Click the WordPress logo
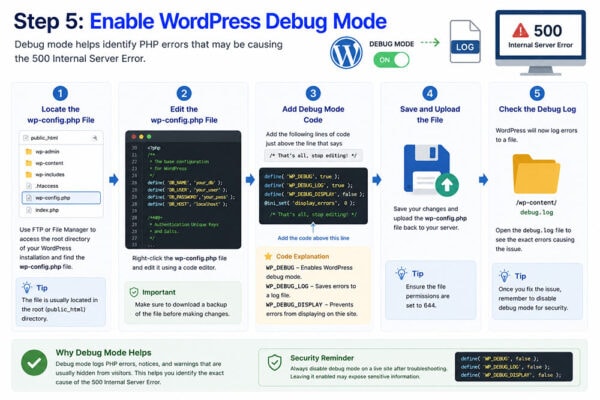The height and width of the screenshot is (400, 600). click(x=346, y=53)
